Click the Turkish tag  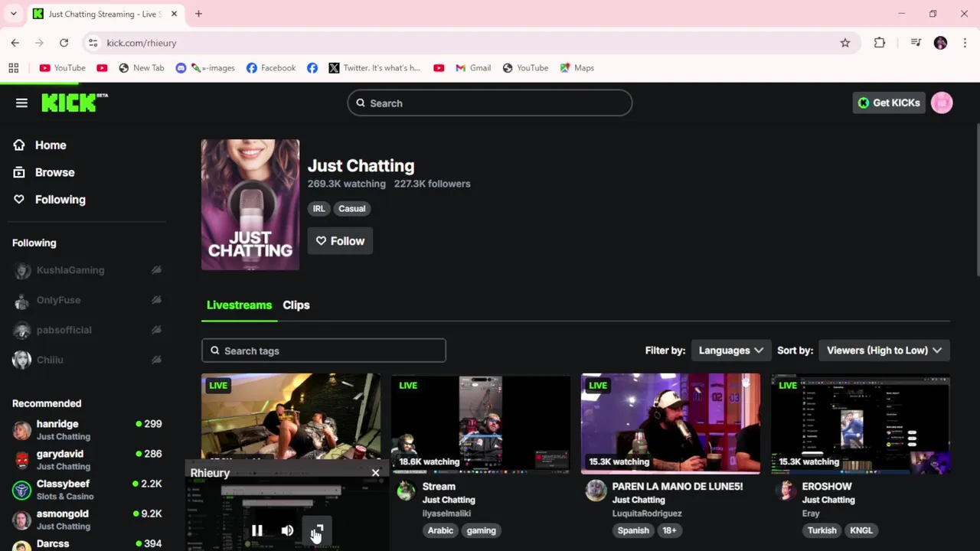(822, 530)
